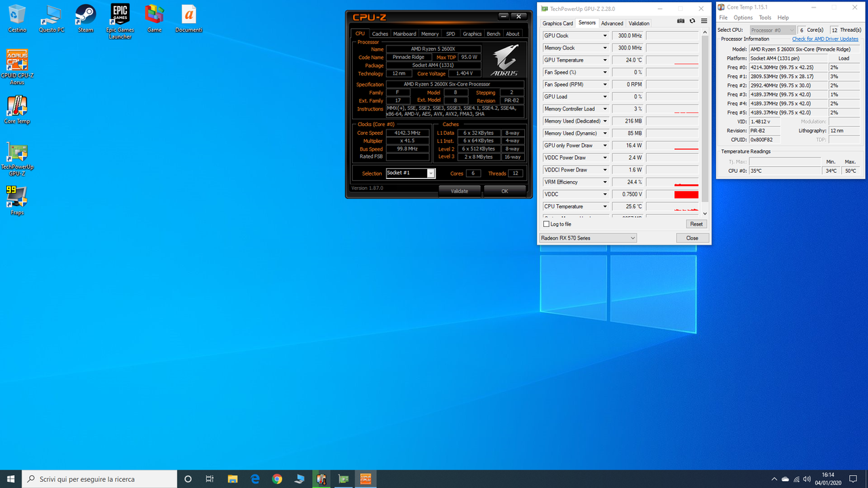
Task: Open GPU-Z hamburger menu
Action: (x=704, y=21)
